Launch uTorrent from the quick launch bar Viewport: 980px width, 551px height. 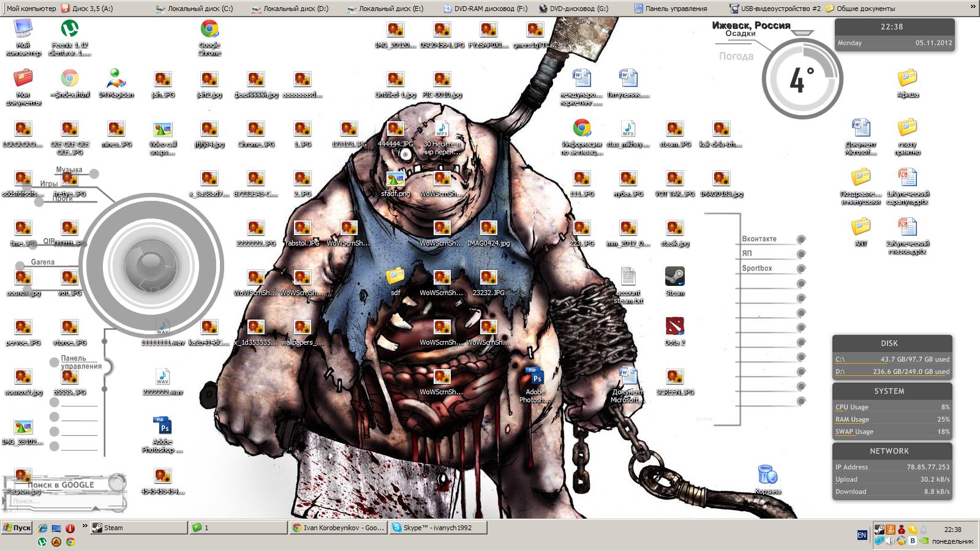coord(42,542)
